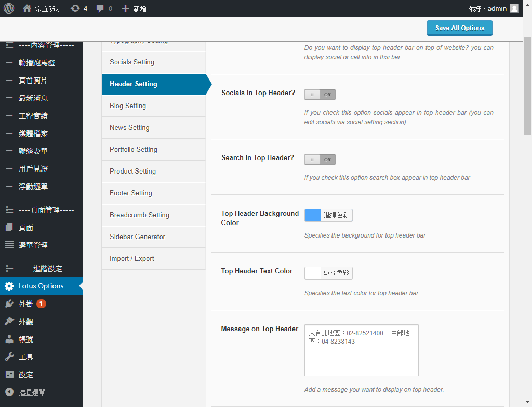Click the plugin update badge showing 1
The image size is (532, 407).
[41, 304]
